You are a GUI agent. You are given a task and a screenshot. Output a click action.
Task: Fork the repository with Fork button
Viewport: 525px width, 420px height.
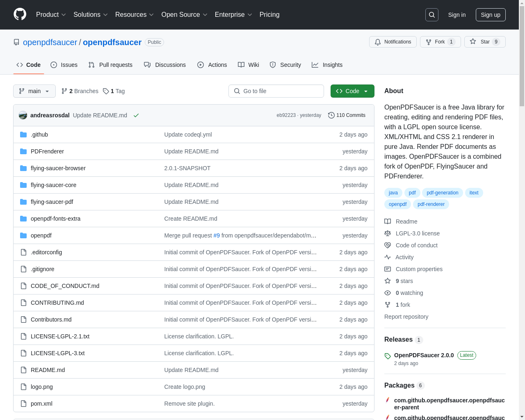pyautogui.click(x=441, y=42)
